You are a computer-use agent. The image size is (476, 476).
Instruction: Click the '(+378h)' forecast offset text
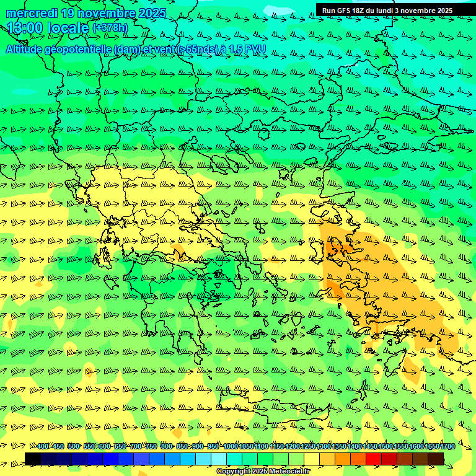click(x=110, y=28)
